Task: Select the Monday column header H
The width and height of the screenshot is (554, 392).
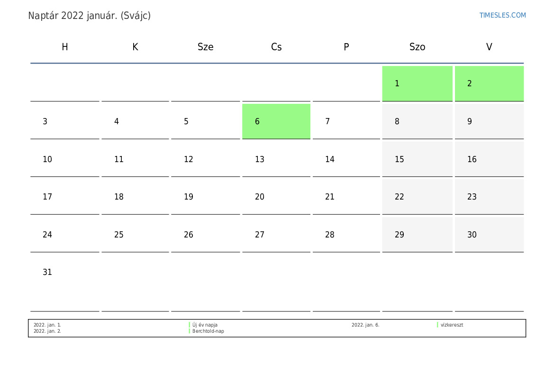Action: [65, 47]
